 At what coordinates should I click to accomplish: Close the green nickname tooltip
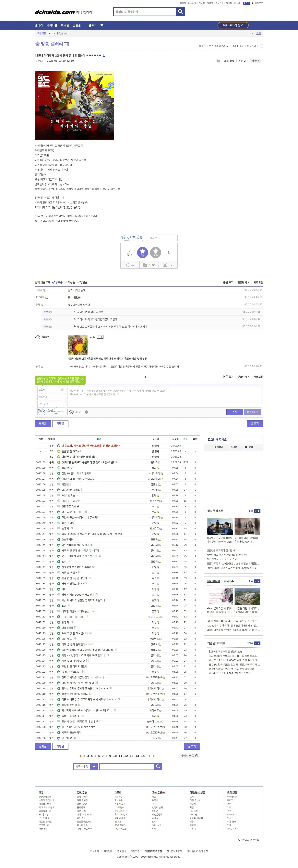click(x=82, y=379)
